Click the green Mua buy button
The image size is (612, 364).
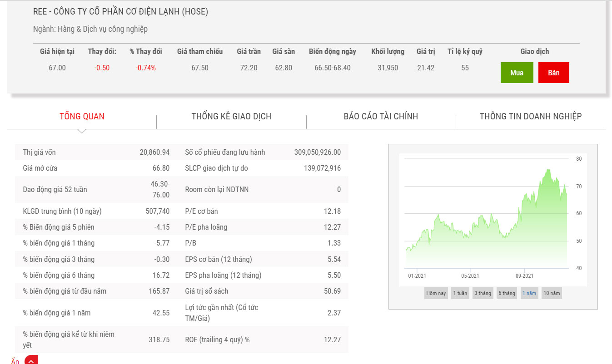(517, 73)
